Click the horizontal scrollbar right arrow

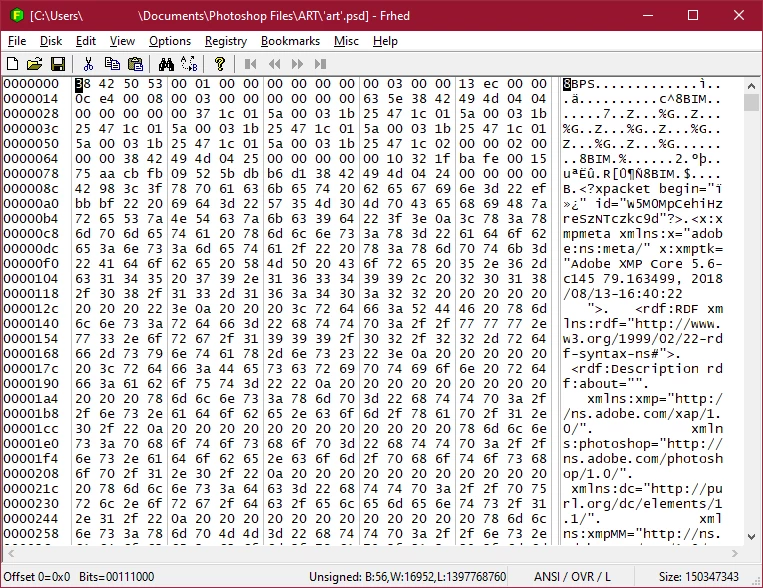click(735, 553)
